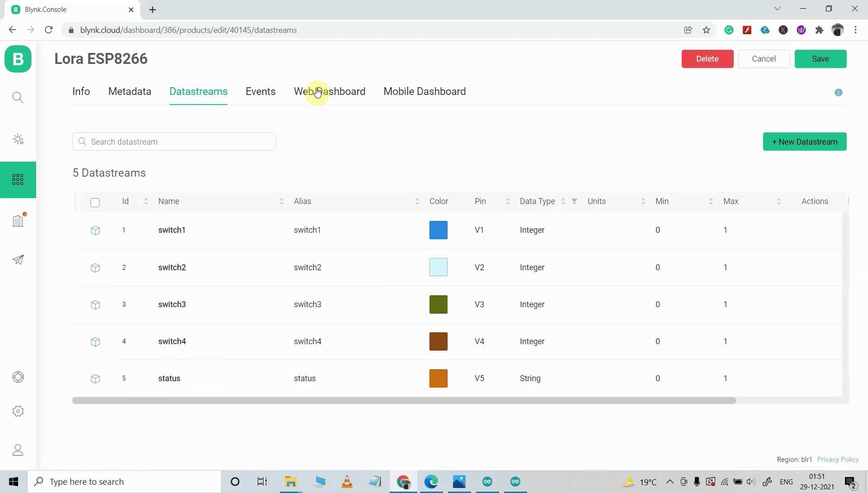
Task: Click the paper plane icon in sidebar
Action: (18, 259)
